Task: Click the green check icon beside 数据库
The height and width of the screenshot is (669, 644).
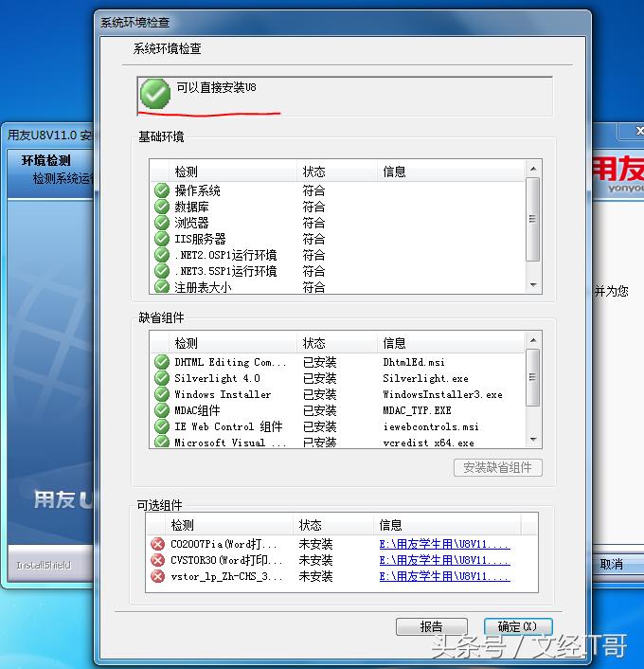Action: [162, 207]
